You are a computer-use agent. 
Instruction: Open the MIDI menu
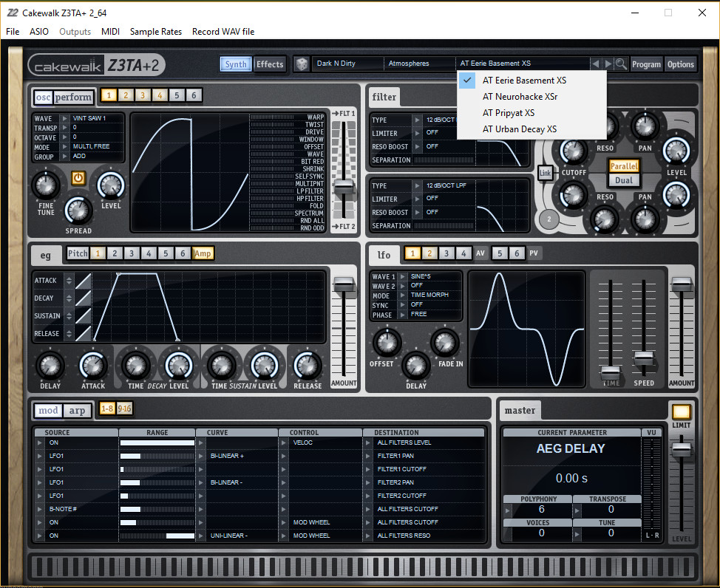[110, 31]
